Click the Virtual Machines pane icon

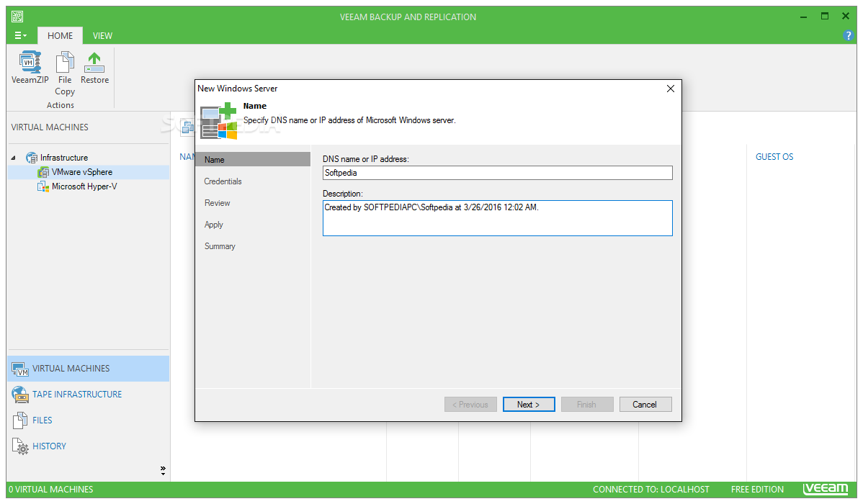[20, 369]
